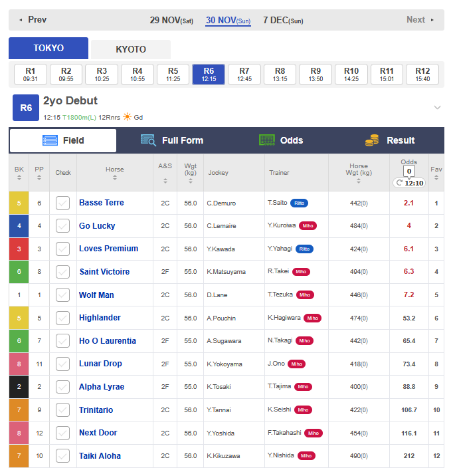Sort by the Wgt (kg) column arrows

coord(191,181)
